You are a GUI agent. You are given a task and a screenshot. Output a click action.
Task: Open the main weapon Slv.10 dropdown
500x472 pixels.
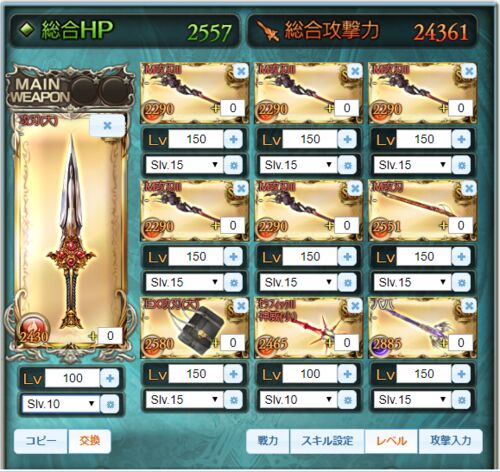coord(60,404)
